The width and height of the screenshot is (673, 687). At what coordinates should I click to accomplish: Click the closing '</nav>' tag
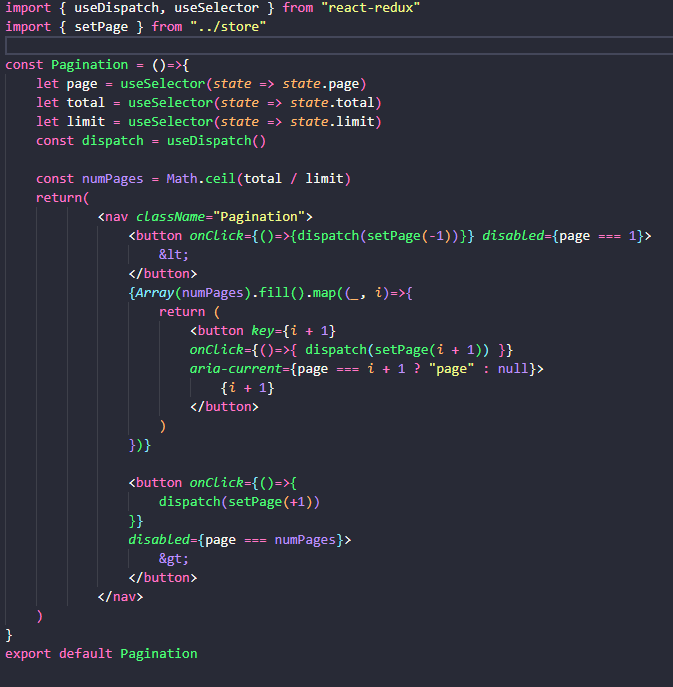[x=120, y=597]
